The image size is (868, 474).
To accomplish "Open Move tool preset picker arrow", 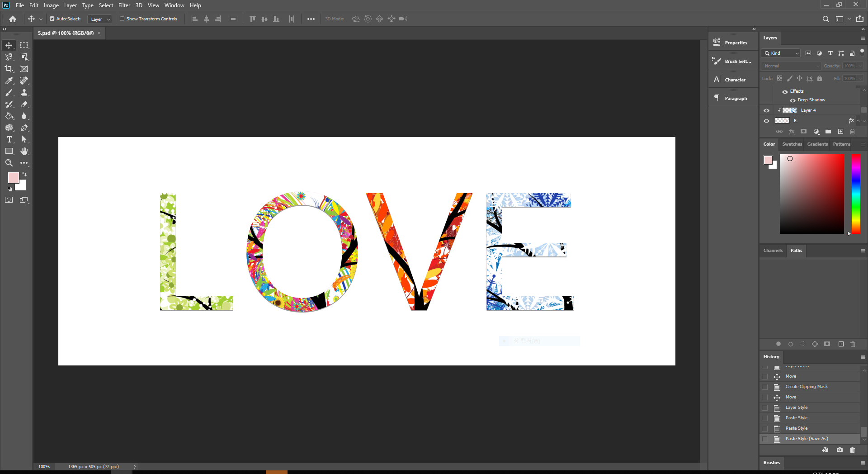I will click(41, 19).
